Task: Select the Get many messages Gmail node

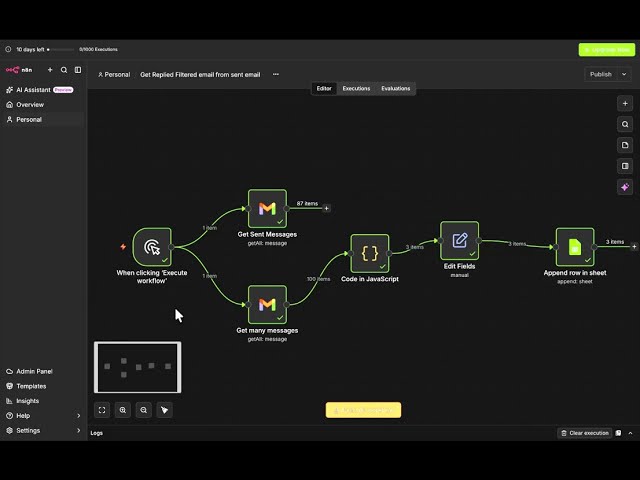Action: tap(267, 304)
